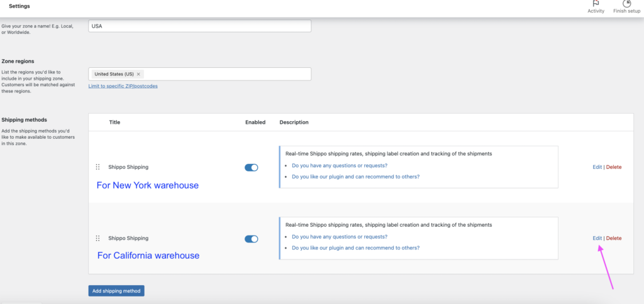
Task: Click Shippo Shipping title in California row
Action: [128, 238]
